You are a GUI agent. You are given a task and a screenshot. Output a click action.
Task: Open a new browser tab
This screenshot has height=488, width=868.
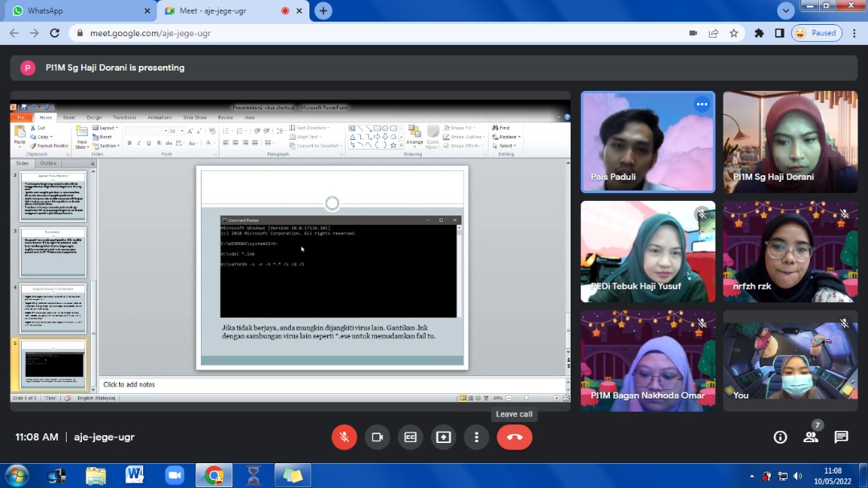point(323,11)
